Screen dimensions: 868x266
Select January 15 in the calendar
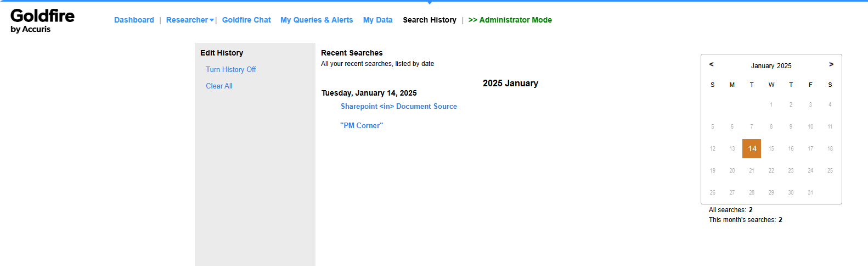pyautogui.click(x=771, y=148)
